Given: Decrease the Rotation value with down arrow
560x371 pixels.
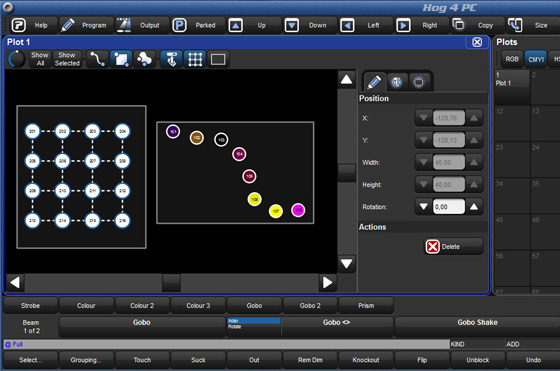Looking at the screenshot, I should 424,207.
